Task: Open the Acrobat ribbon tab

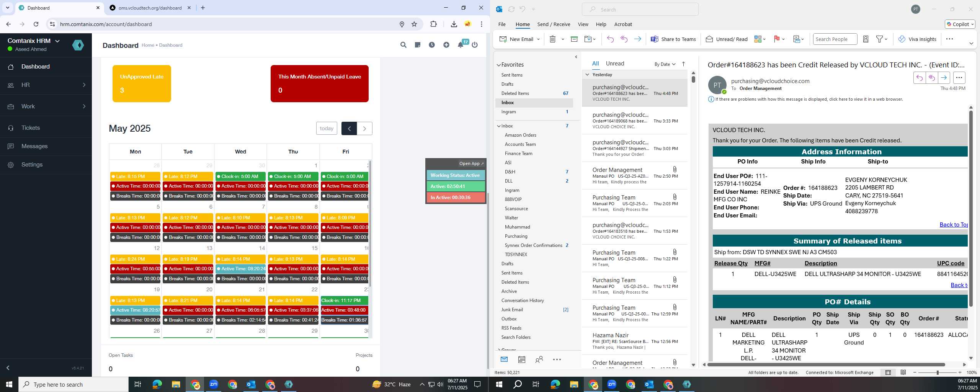Action: point(623,24)
